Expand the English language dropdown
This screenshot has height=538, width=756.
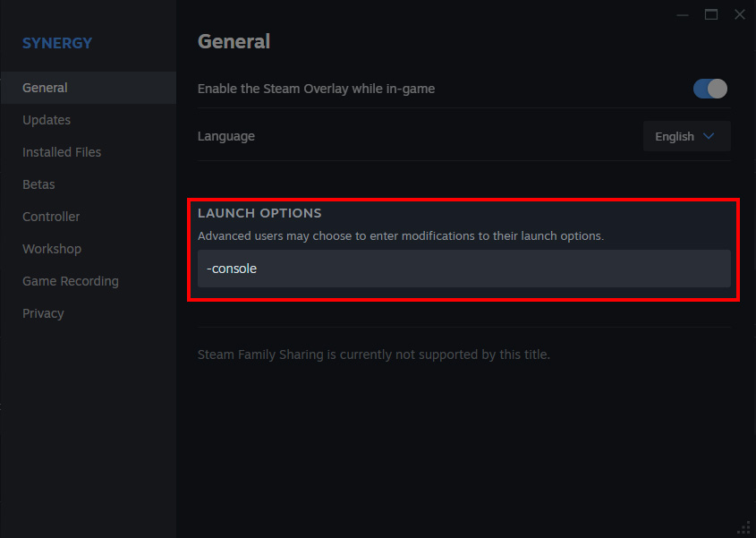tap(686, 136)
